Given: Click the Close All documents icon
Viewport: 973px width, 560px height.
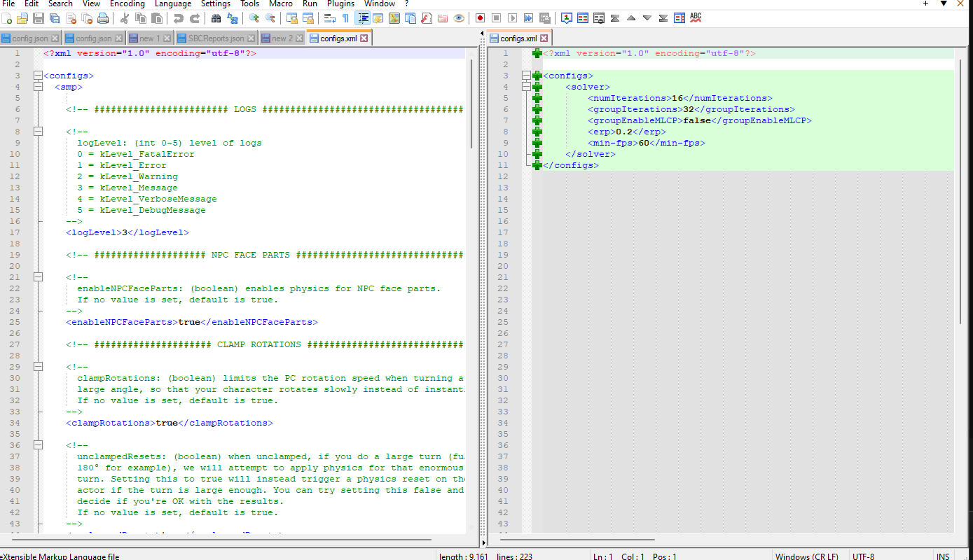Looking at the screenshot, I should tap(86, 18).
